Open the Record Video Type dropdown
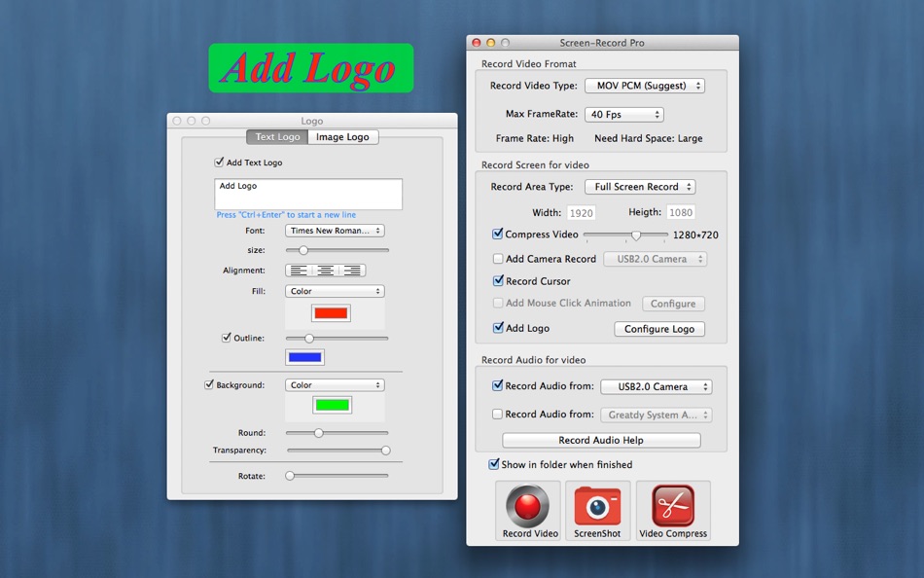924x578 pixels. (643, 85)
